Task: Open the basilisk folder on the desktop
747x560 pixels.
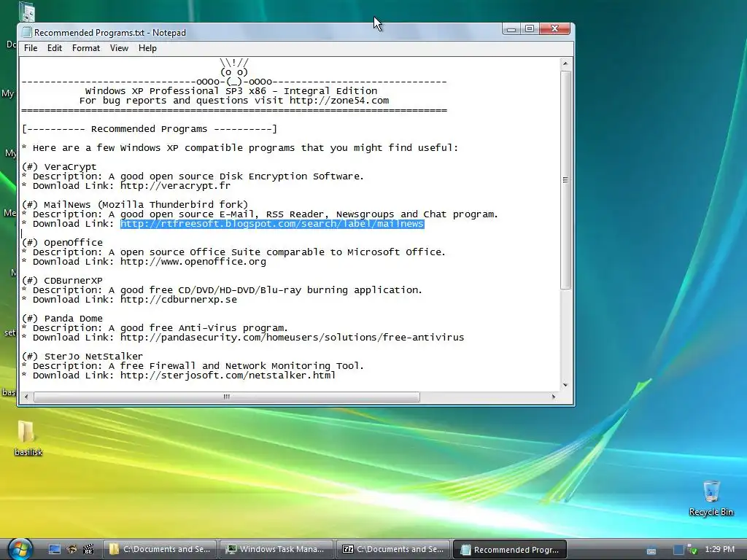Action: point(27,438)
